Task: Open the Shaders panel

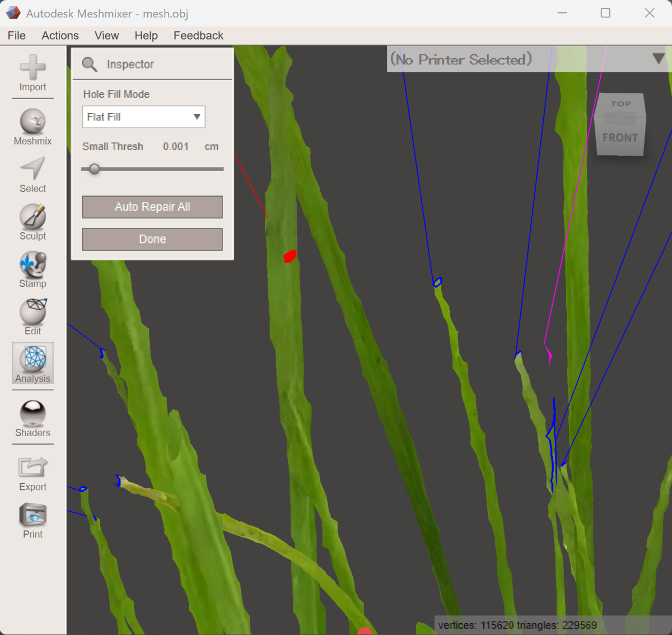Action: coord(32,419)
